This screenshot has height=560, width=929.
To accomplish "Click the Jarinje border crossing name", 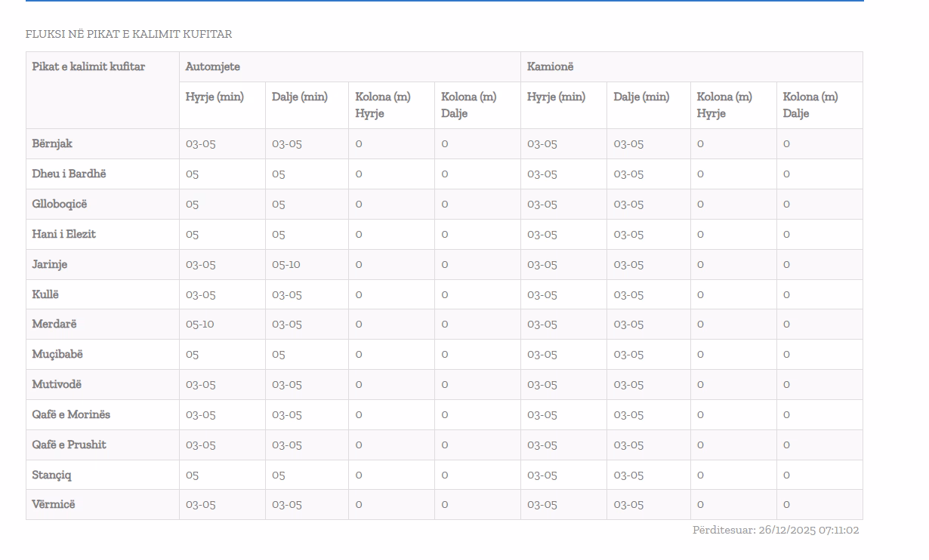I will click(49, 264).
